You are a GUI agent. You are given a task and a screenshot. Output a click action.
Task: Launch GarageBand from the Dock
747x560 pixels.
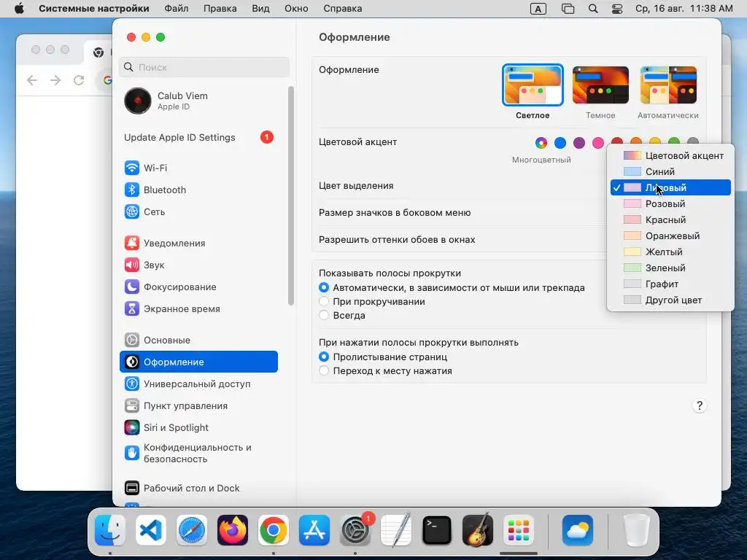pyautogui.click(x=477, y=530)
